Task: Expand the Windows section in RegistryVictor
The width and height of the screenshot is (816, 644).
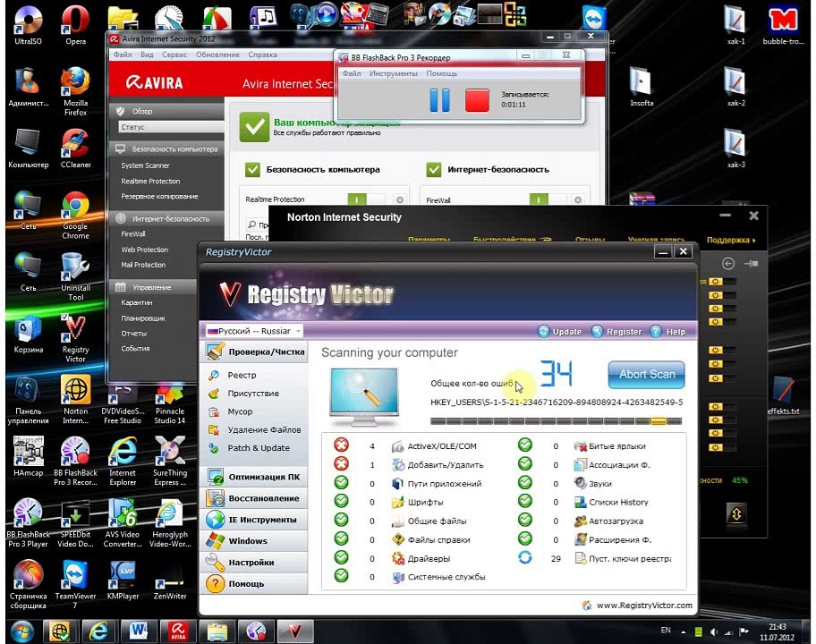Action: (255, 541)
